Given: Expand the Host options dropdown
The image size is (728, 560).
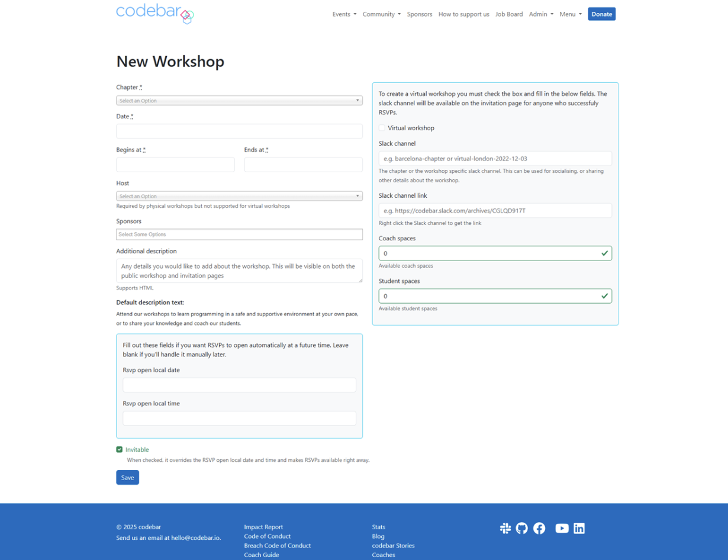Looking at the screenshot, I should (239, 195).
